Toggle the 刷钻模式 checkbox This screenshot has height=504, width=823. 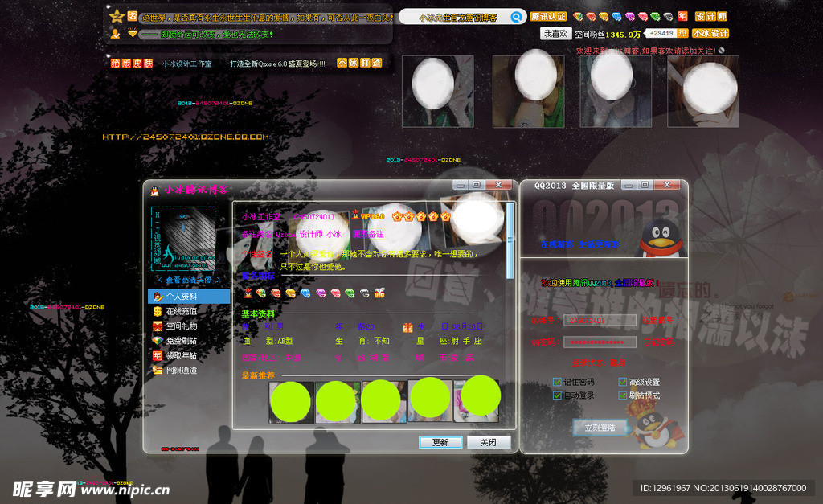point(623,395)
